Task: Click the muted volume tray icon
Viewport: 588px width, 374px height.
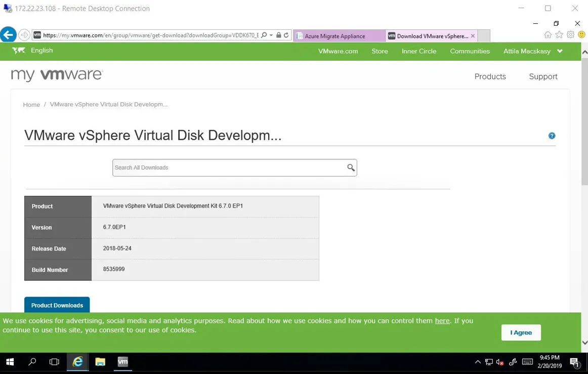Action: coord(500,362)
